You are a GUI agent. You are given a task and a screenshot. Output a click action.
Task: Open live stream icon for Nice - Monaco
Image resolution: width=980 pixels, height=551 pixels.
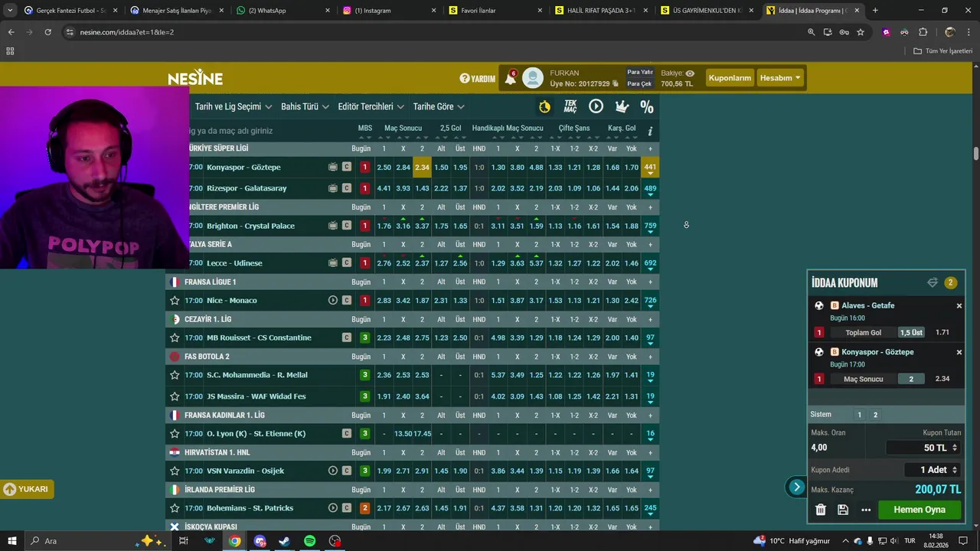333,300
